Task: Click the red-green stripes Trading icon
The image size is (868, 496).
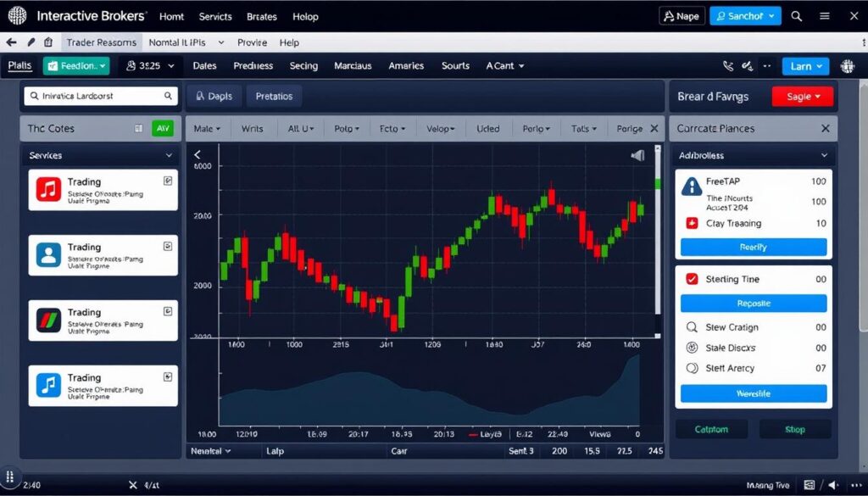Action: (48, 320)
